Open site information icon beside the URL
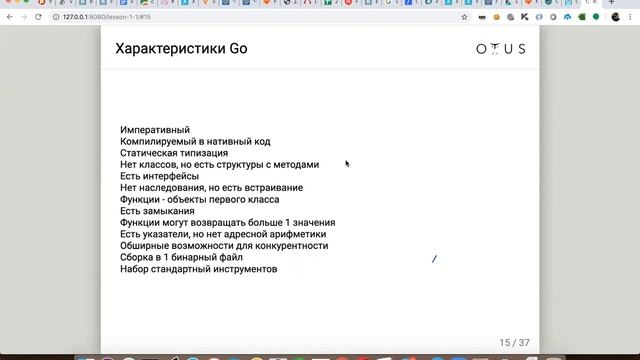Screen dimensions: 640x360 pos(56,17)
